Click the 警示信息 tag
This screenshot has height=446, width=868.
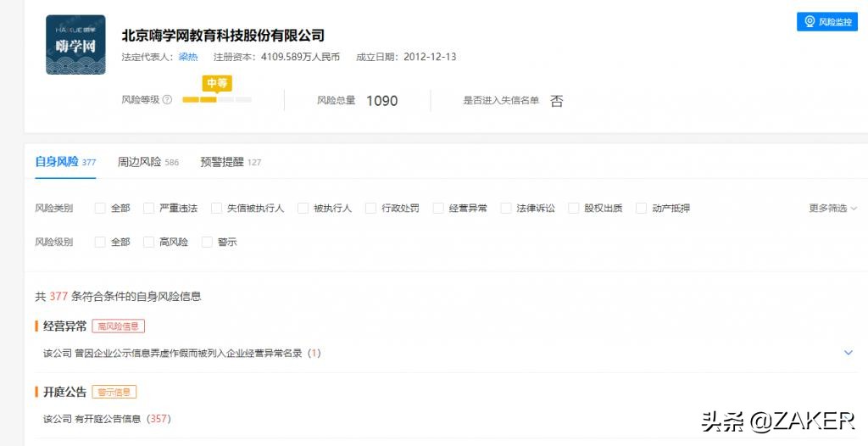[x=114, y=392]
